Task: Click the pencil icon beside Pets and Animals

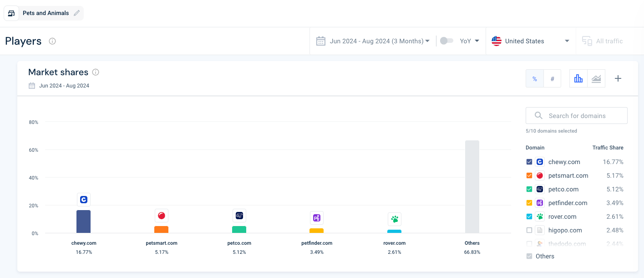Action: 76,13
